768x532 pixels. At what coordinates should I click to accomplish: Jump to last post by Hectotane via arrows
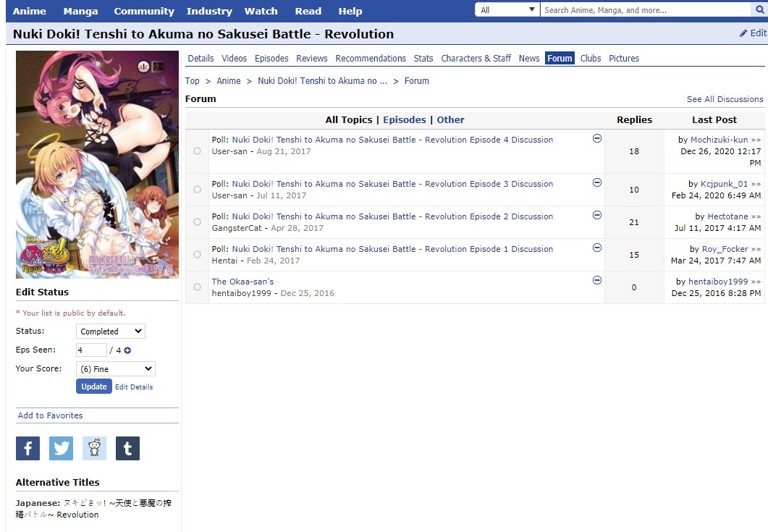click(x=756, y=216)
